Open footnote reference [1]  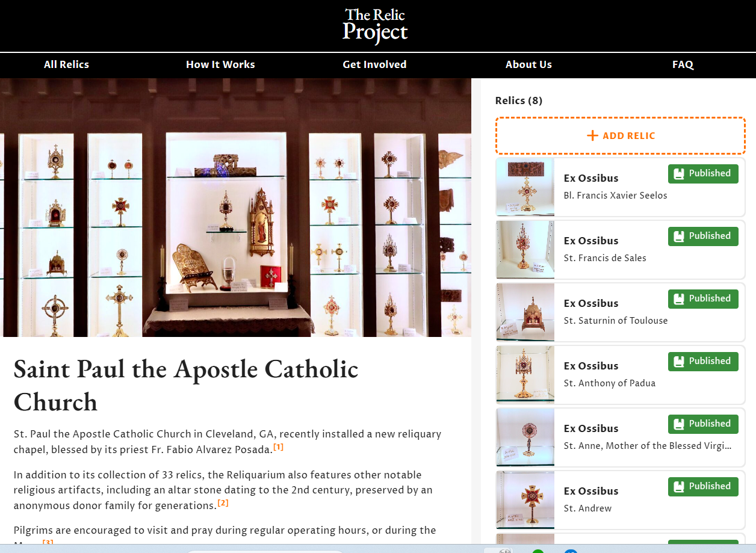point(278,447)
